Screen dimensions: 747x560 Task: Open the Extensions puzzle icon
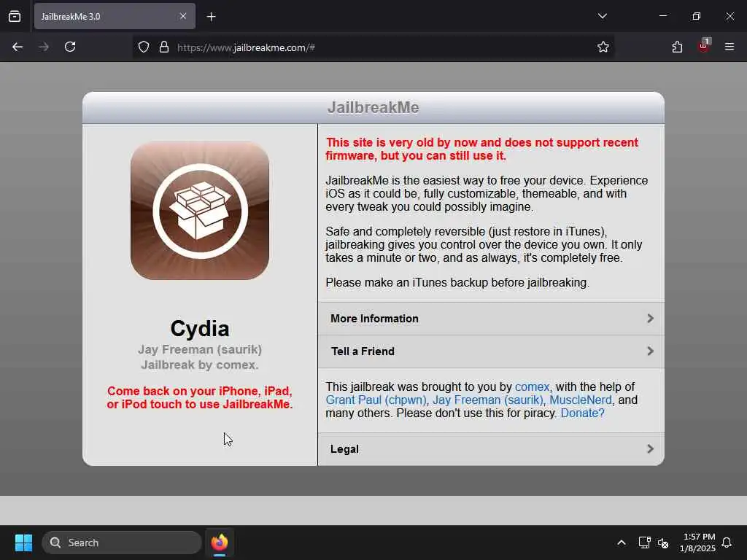coord(677,47)
